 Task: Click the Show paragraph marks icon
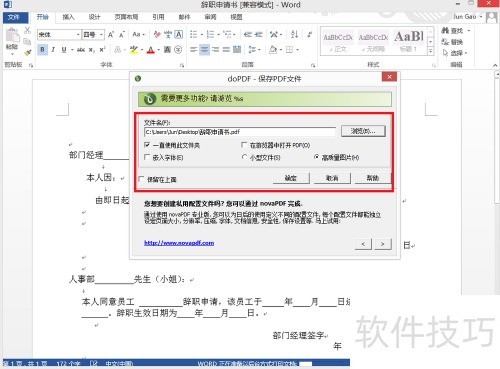point(310,34)
